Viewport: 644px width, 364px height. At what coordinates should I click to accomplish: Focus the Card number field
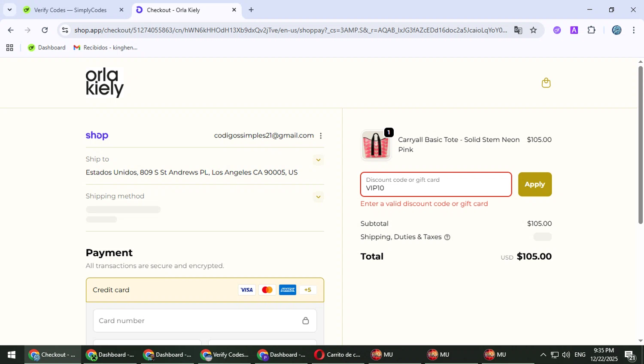(x=205, y=321)
